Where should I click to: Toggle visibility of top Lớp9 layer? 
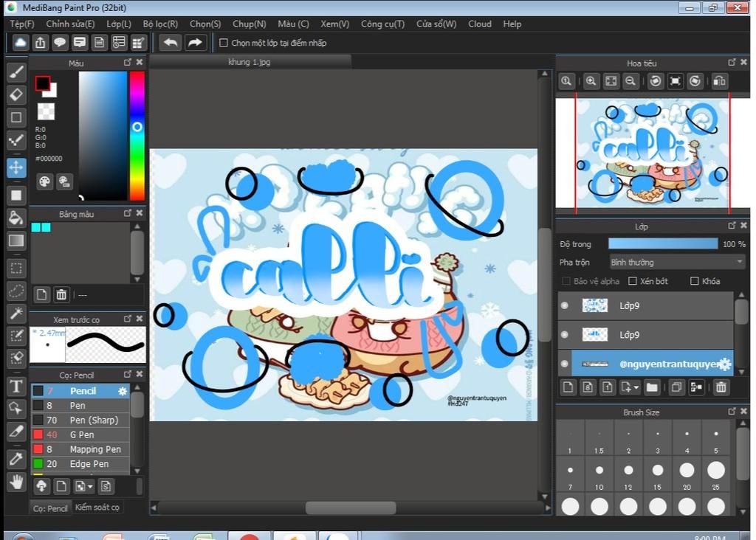pos(565,305)
